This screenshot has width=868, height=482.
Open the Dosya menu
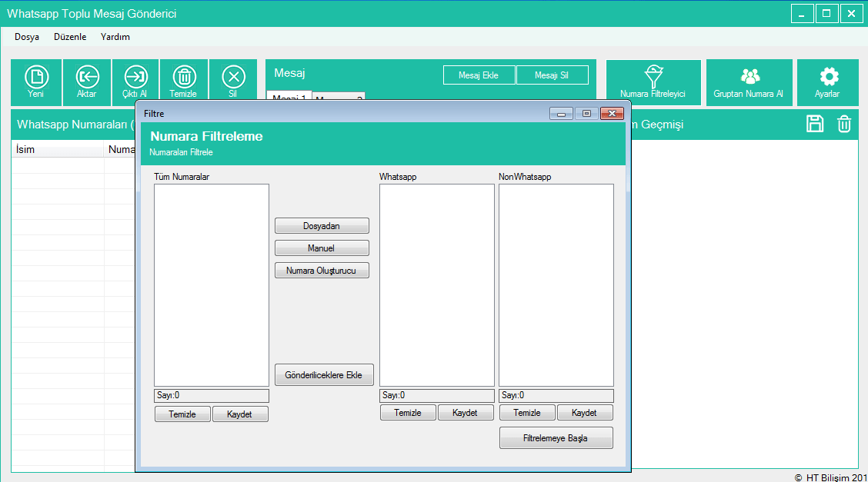coord(27,37)
